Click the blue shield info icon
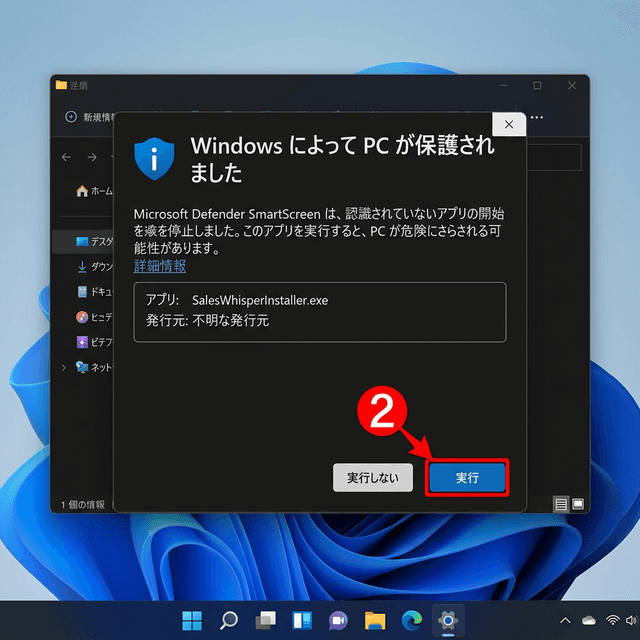640x640 pixels. [x=154, y=158]
